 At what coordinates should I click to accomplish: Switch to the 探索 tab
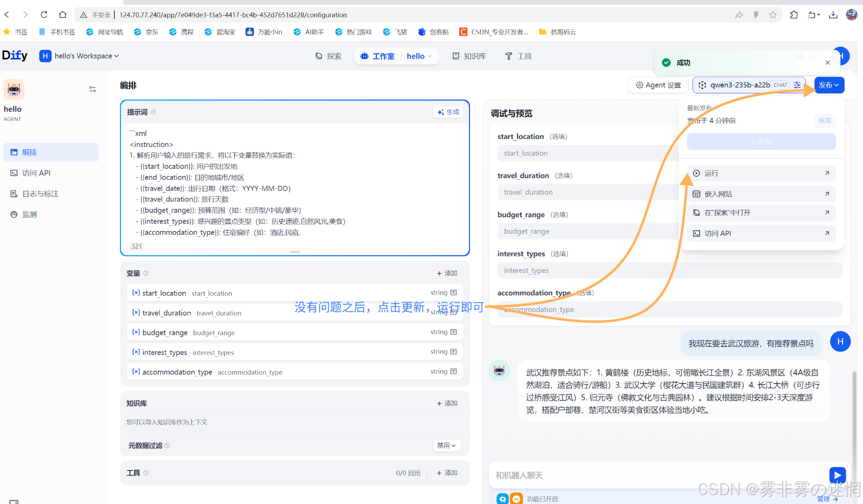pyautogui.click(x=328, y=56)
